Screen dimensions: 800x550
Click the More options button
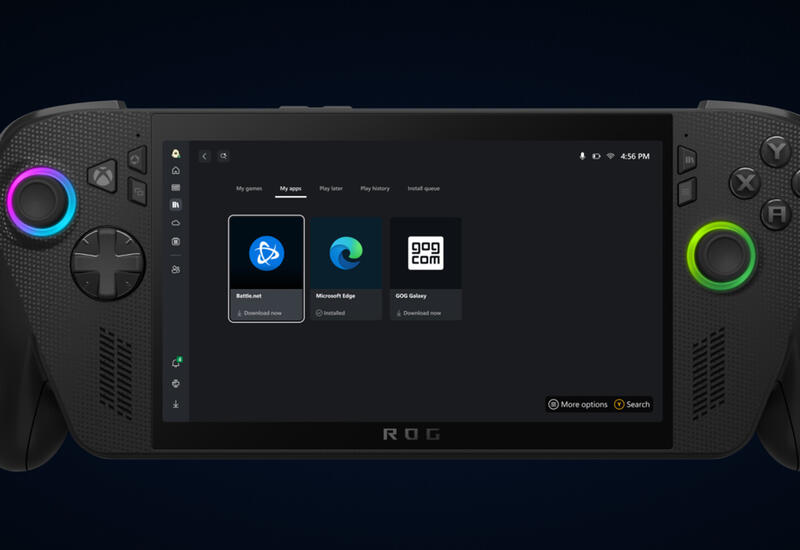point(578,404)
